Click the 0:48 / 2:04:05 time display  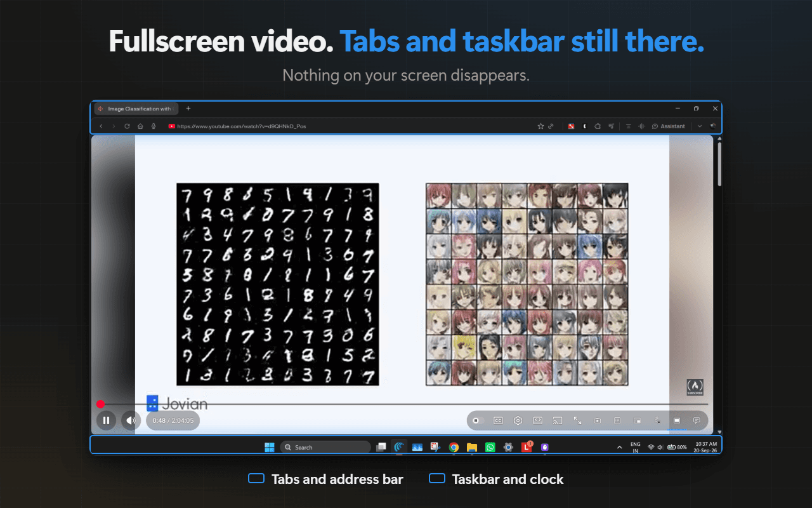coord(173,420)
